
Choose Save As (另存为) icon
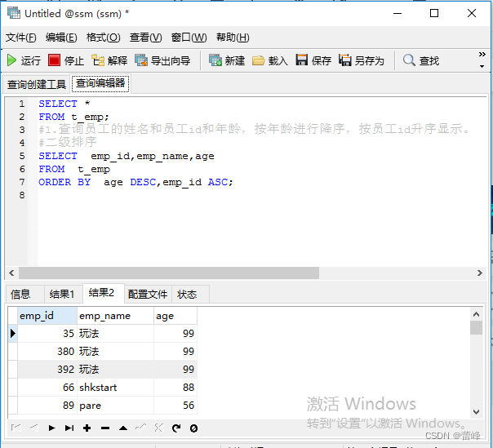tap(345, 60)
